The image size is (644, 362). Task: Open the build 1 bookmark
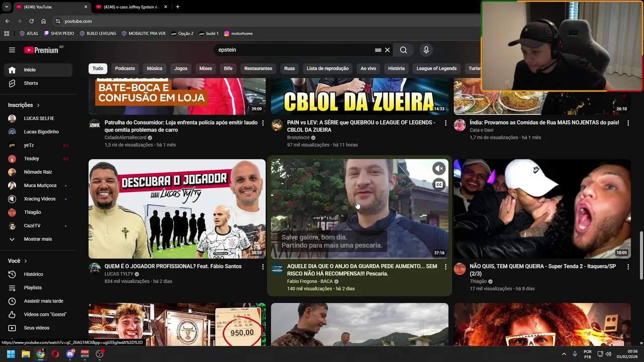(208, 33)
